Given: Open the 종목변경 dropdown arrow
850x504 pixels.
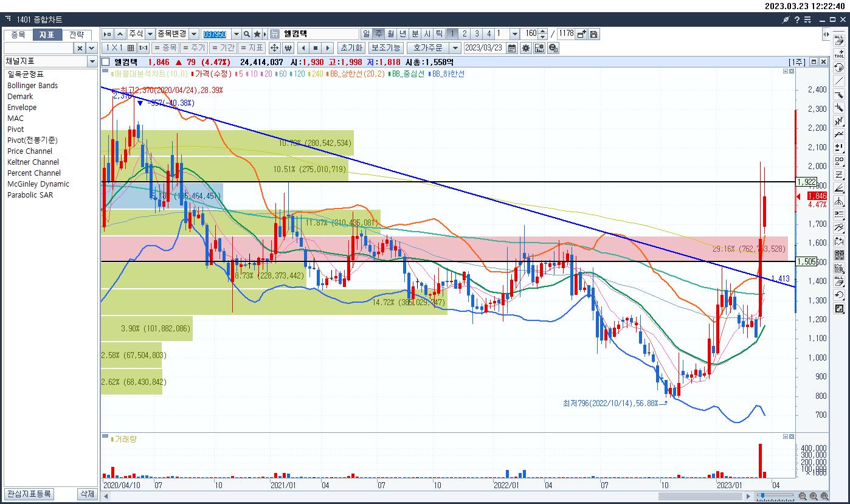Looking at the screenshot, I should point(194,34).
